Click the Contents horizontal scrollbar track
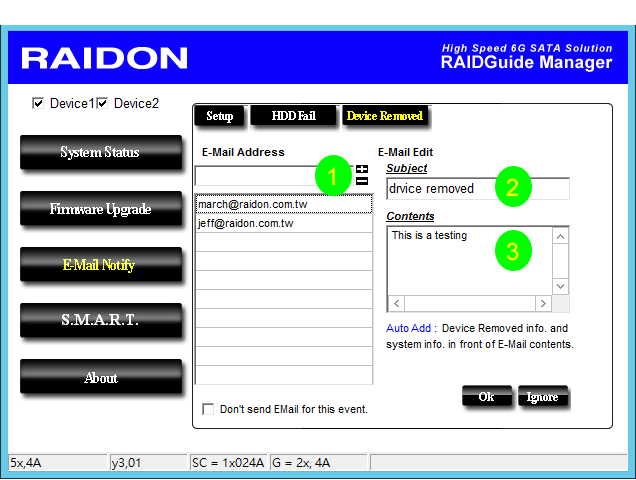636x480 pixels. pyautogui.click(x=470, y=303)
